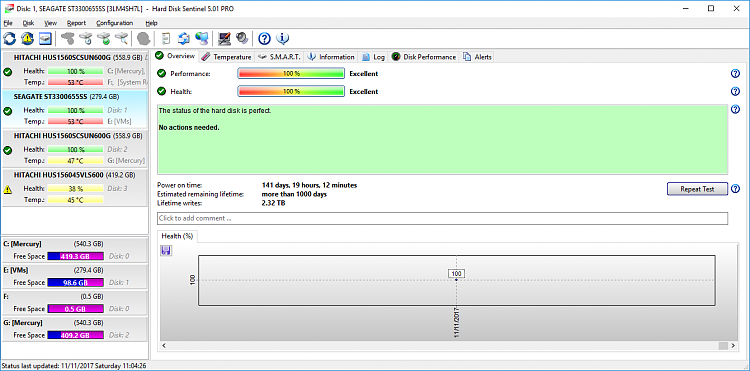Switch to the Temperature tab
The image size is (750, 371).
(227, 57)
